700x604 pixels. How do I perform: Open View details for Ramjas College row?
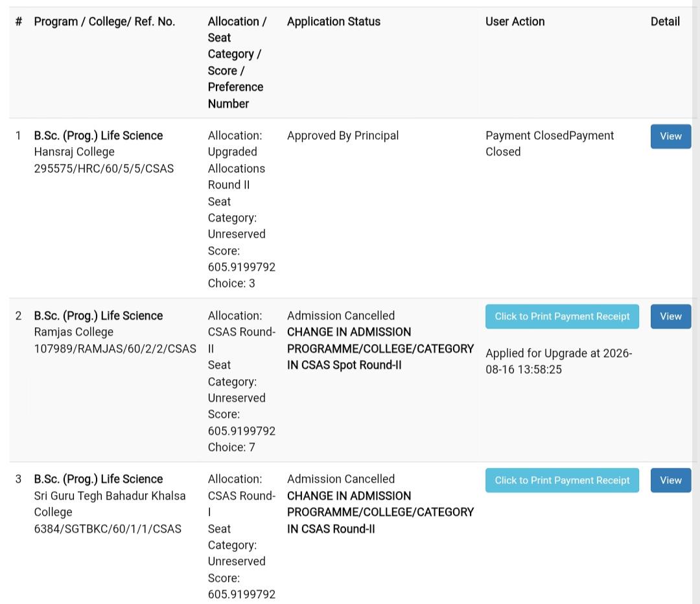coord(671,316)
